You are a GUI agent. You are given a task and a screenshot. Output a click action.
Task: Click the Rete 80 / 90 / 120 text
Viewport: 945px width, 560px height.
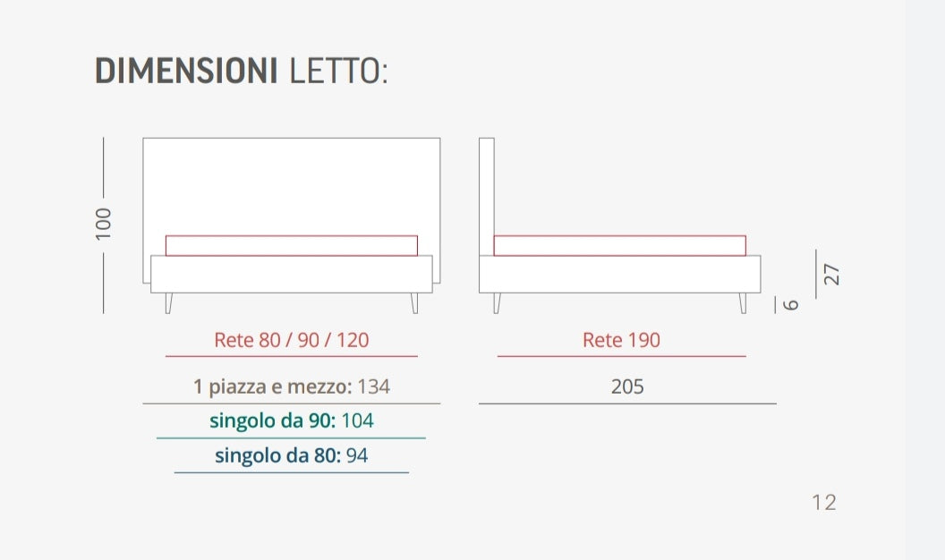291,340
